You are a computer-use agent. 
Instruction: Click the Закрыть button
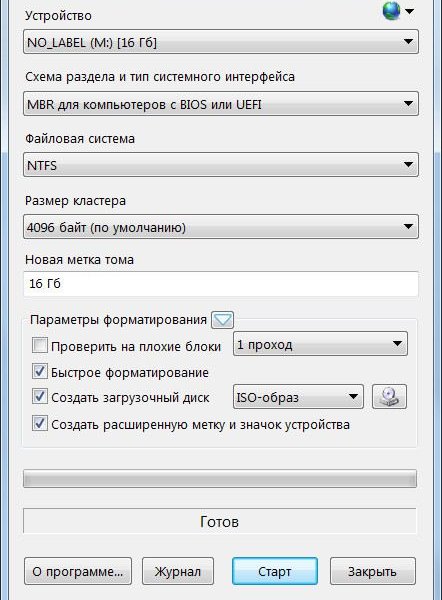pyautogui.click(x=373, y=571)
